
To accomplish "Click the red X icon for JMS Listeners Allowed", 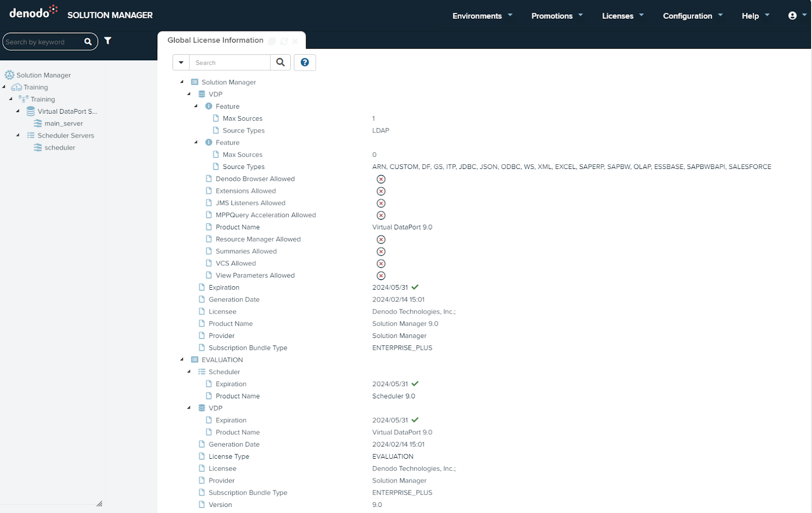I will [x=381, y=203].
